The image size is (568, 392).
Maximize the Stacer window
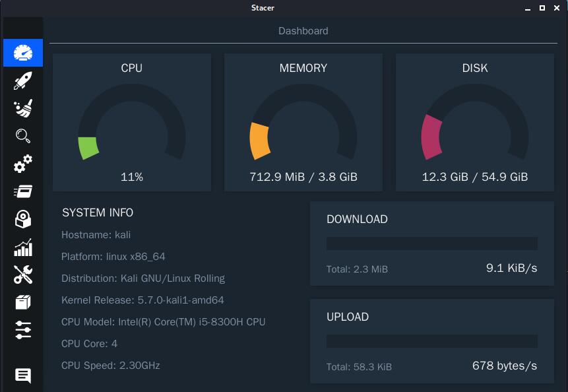[542, 8]
